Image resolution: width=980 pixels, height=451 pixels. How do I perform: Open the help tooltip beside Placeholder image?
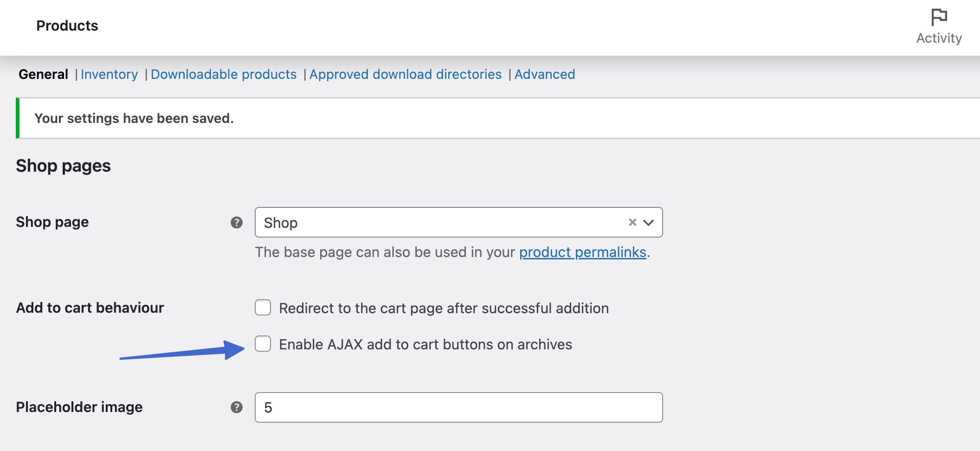tap(237, 407)
